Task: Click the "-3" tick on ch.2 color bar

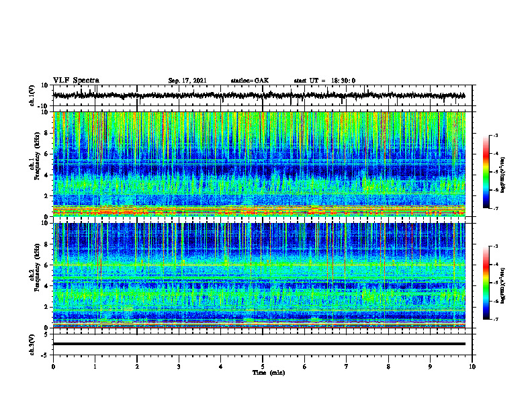Action: click(x=495, y=246)
